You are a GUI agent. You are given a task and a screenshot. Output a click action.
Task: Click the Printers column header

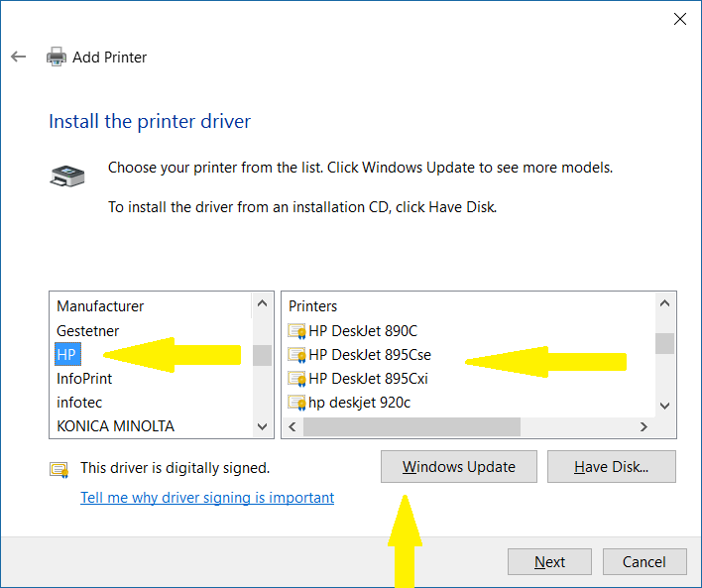[x=312, y=306]
